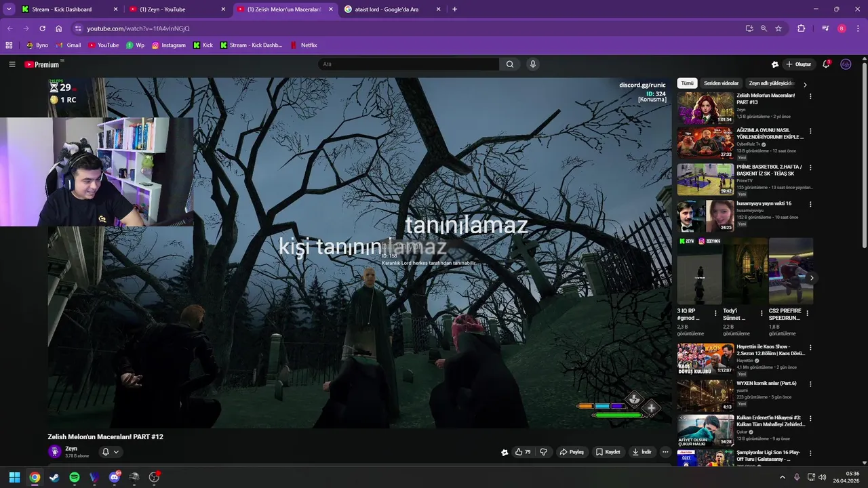868x488 pixels.
Task: Click the İndir download button
Action: [642, 452]
